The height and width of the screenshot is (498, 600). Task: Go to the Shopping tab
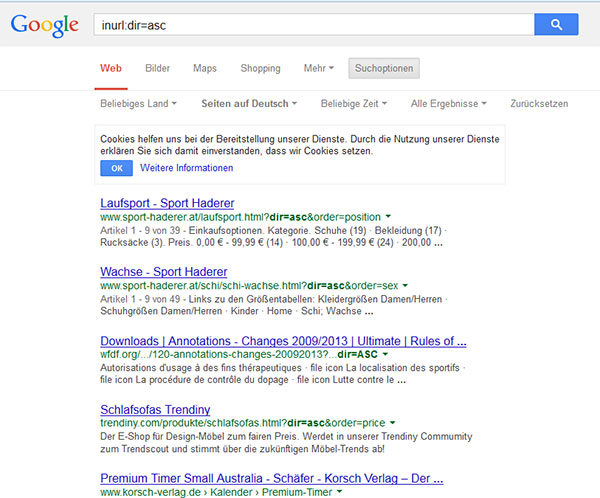tap(260, 68)
